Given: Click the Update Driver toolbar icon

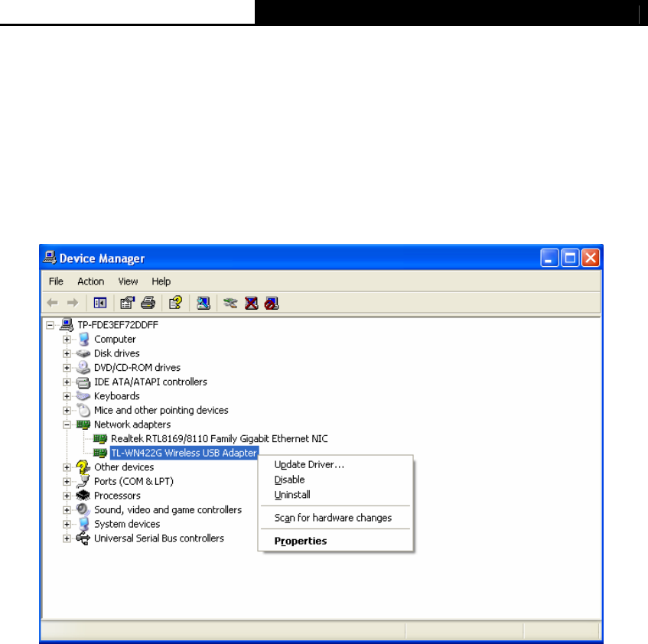Looking at the screenshot, I should pos(230,303).
